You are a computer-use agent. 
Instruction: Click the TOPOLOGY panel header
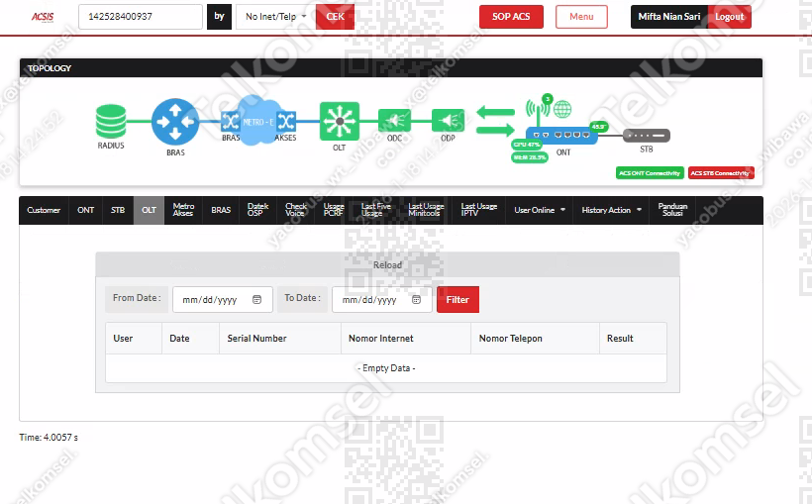391,68
